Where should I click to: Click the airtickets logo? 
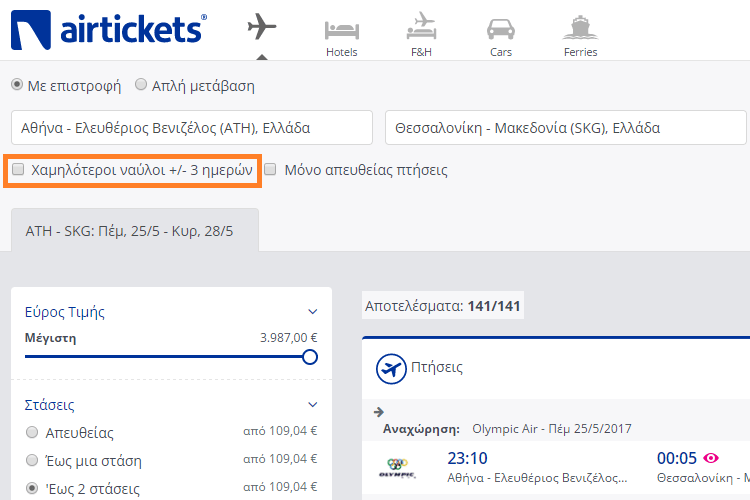(x=109, y=30)
